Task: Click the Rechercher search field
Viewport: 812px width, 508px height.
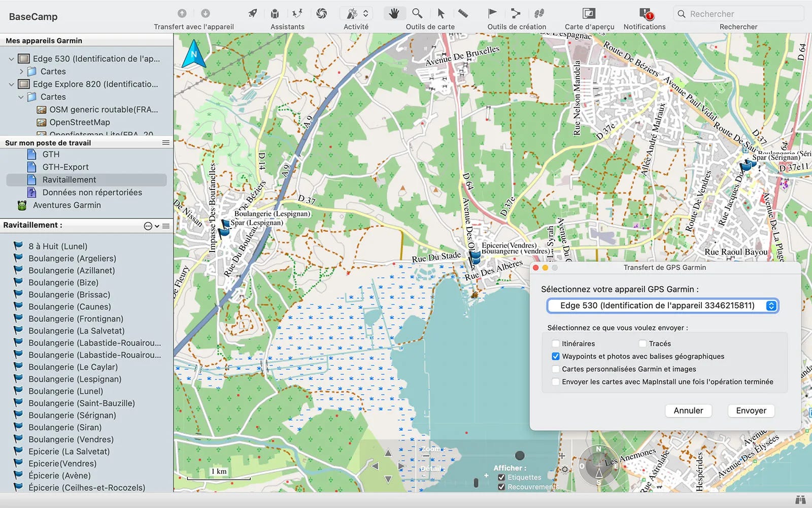Action: (738, 14)
